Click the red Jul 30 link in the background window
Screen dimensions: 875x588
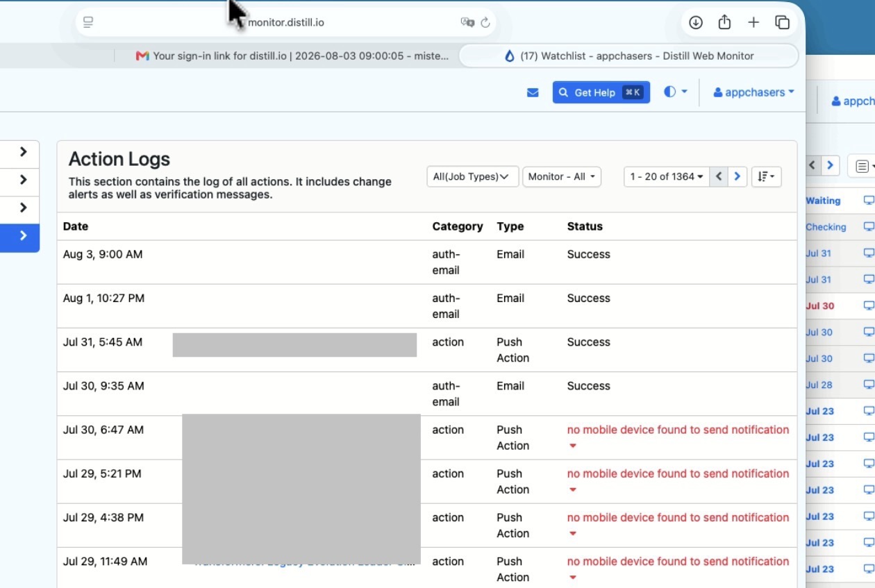[x=820, y=305]
